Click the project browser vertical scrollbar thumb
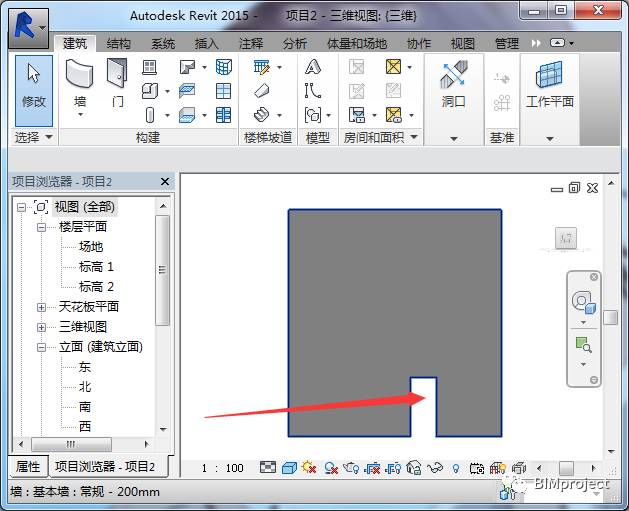This screenshot has height=511, width=629. pos(162,270)
